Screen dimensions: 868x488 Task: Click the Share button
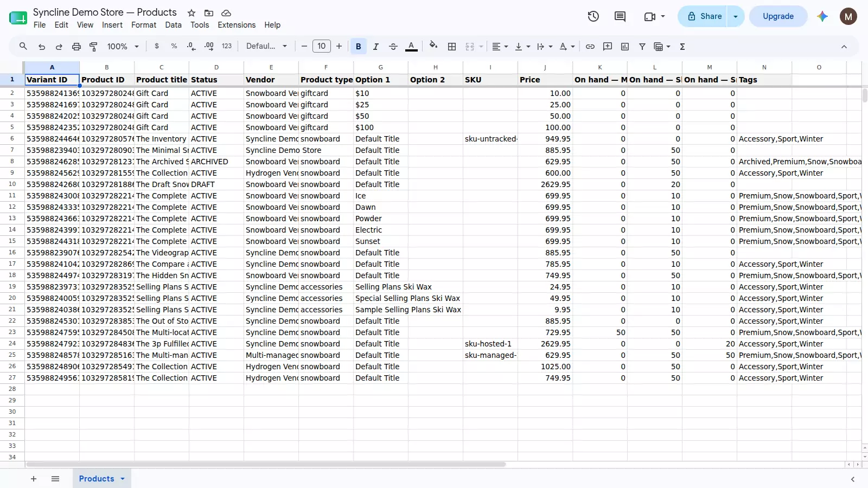coord(704,16)
